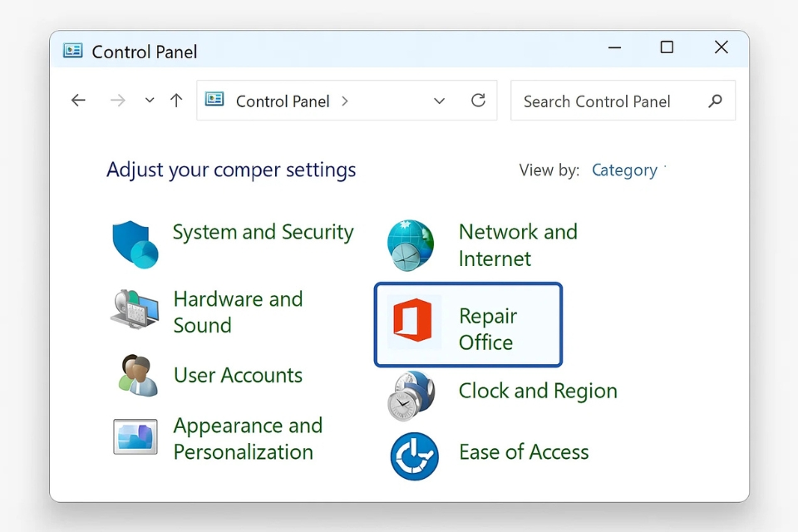Click the refresh button in address bar
This screenshot has height=532, width=798.
click(478, 101)
